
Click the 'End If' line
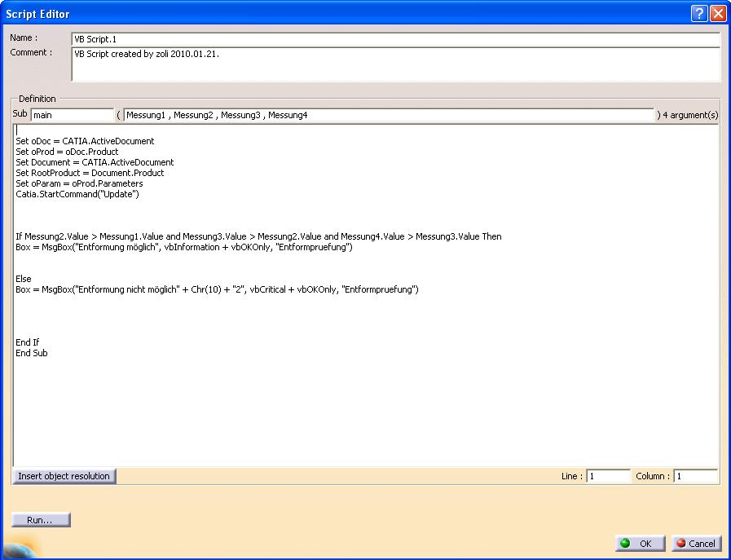click(28, 342)
